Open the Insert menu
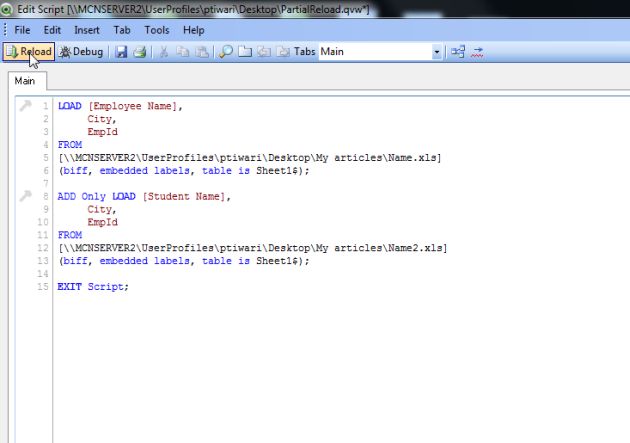630x443 pixels. point(87,30)
